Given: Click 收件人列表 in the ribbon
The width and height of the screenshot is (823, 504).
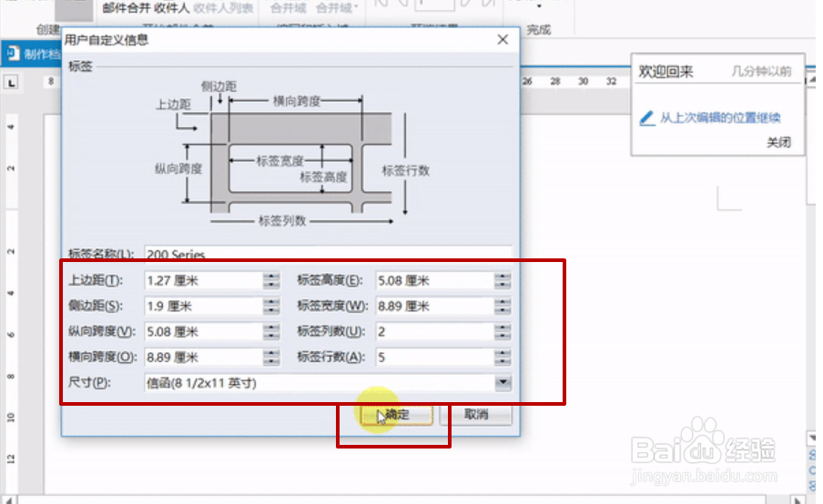Looking at the screenshot, I should (x=223, y=8).
